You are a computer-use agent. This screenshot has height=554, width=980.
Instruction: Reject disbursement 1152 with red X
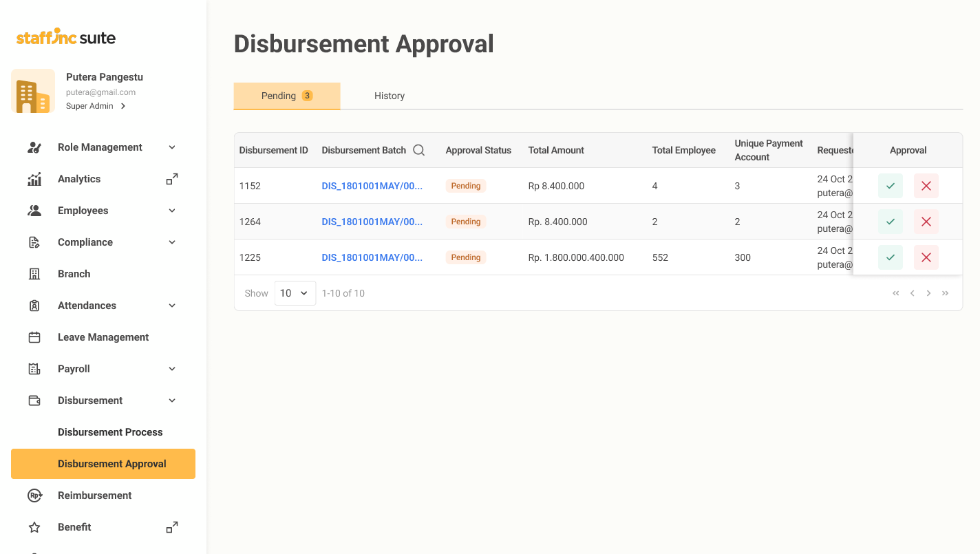[x=926, y=186]
